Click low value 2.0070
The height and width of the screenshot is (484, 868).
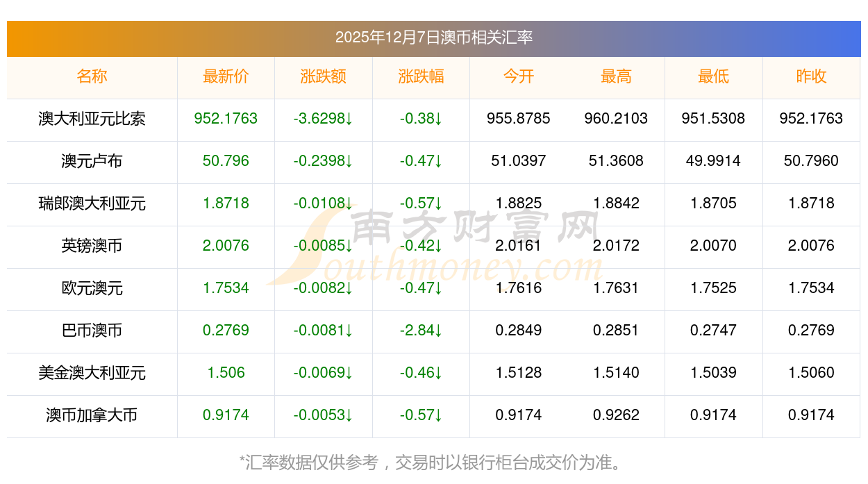[714, 246]
